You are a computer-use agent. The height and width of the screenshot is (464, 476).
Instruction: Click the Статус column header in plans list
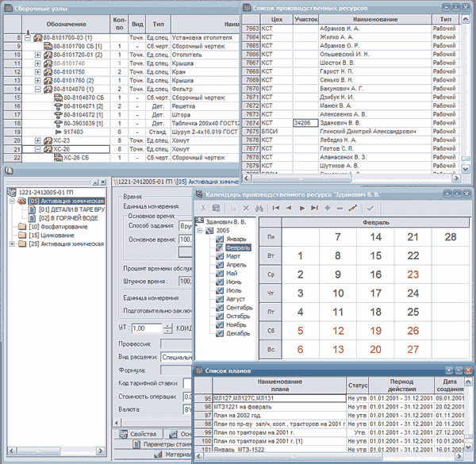pyautogui.click(x=358, y=385)
